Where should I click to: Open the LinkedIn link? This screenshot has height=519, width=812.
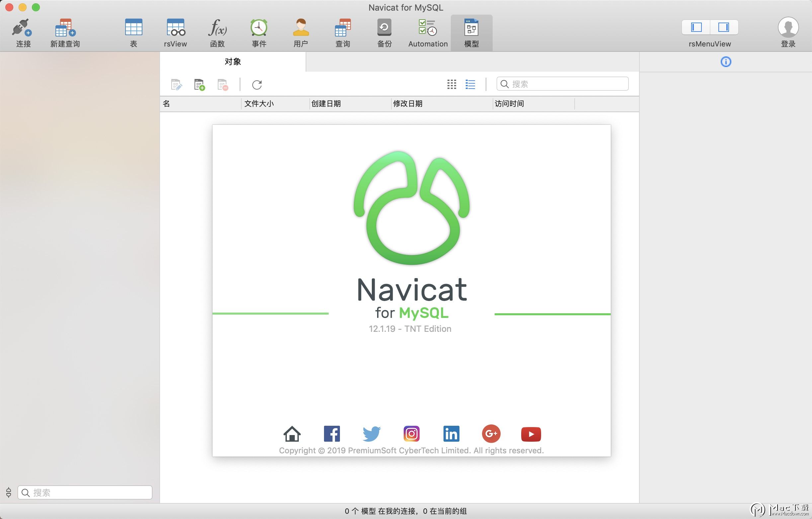tap(451, 434)
